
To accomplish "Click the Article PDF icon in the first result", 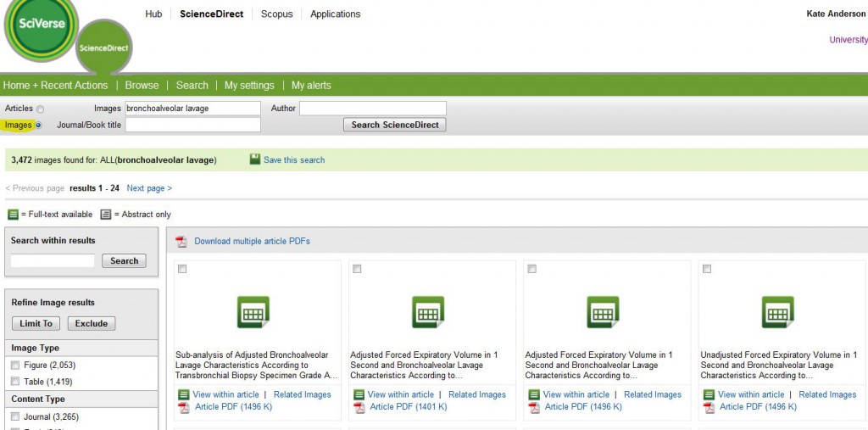I will click(x=184, y=407).
